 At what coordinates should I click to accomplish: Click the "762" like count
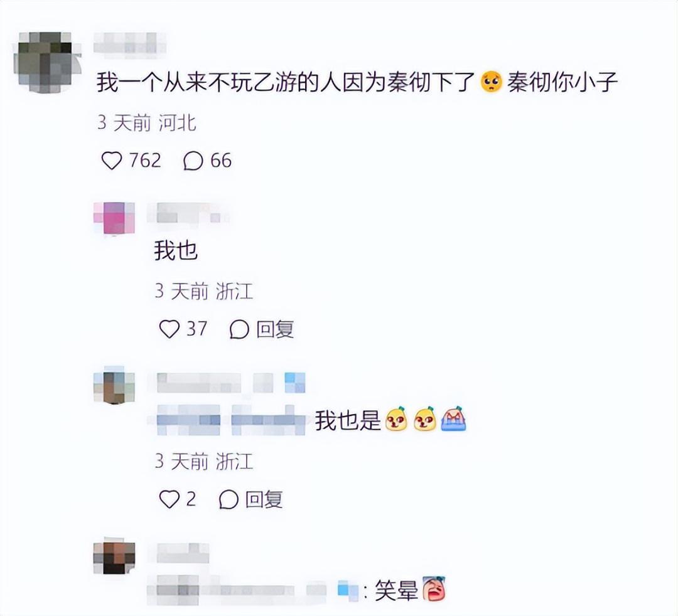tap(145, 161)
